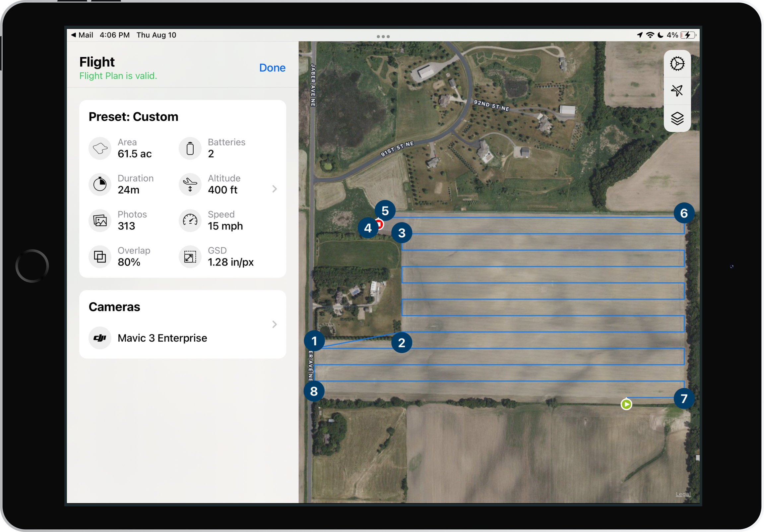Open map settings gear icon
This screenshot has height=532, width=764.
coord(677,64)
